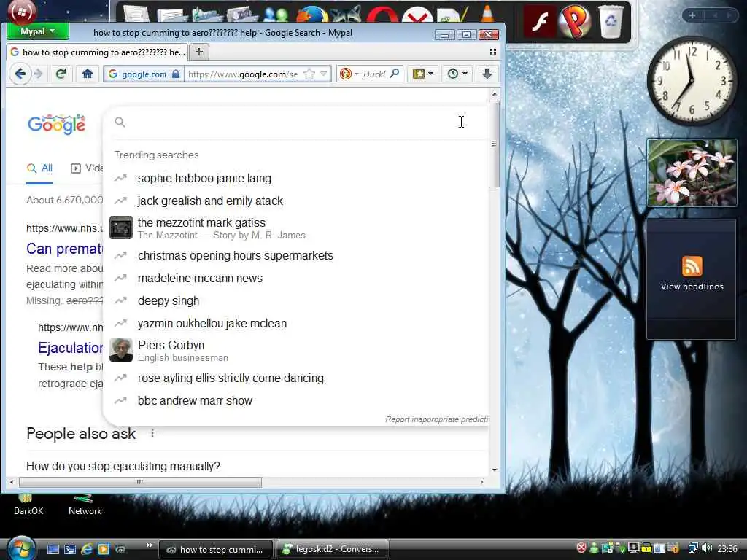Bookmark the page with the star icon
This screenshot has height=560, width=747.
pyautogui.click(x=309, y=74)
